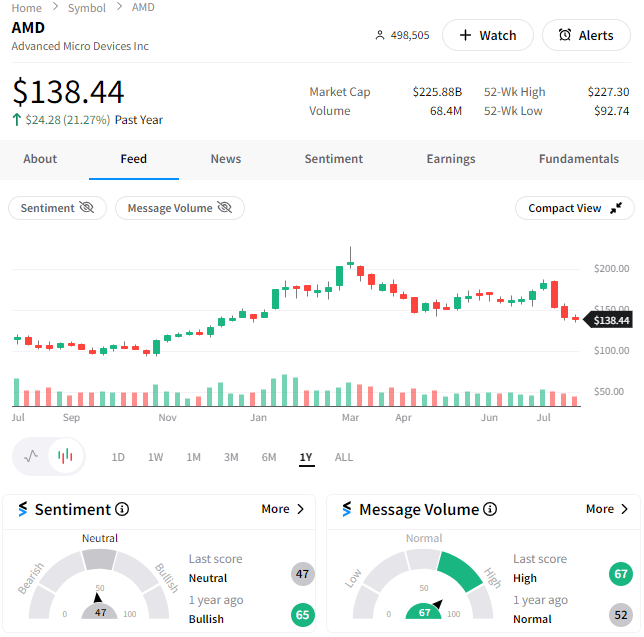Click the Stocktwits logo beside Message Volume heading
Image resolution: width=644 pixels, height=637 pixels.
347,509
